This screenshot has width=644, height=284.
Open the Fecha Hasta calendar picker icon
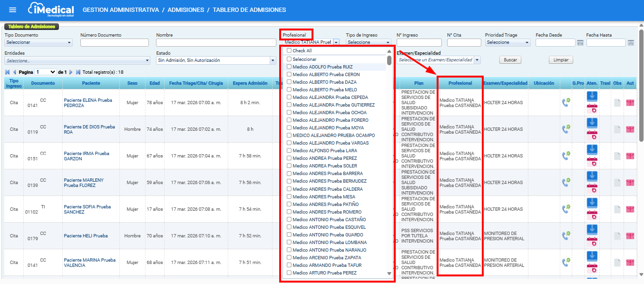coord(631,43)
